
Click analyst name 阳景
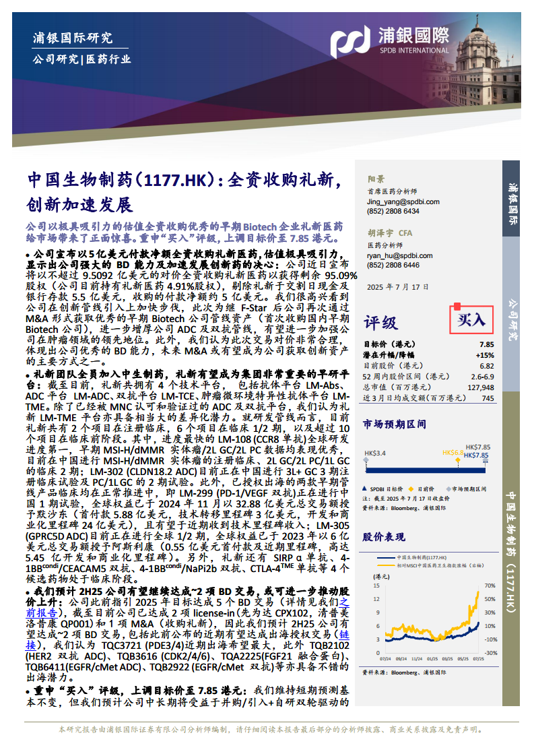[x=376, y=179]
